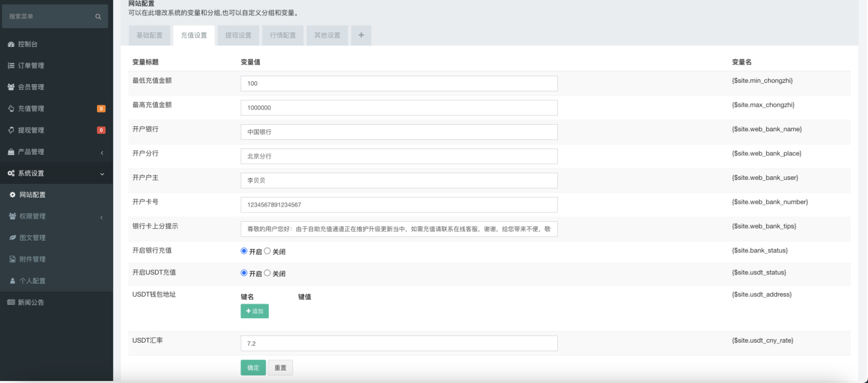The image size is (868, 383).
Task: Click the plus tab to add group
Action: click(x=361, y=35)
